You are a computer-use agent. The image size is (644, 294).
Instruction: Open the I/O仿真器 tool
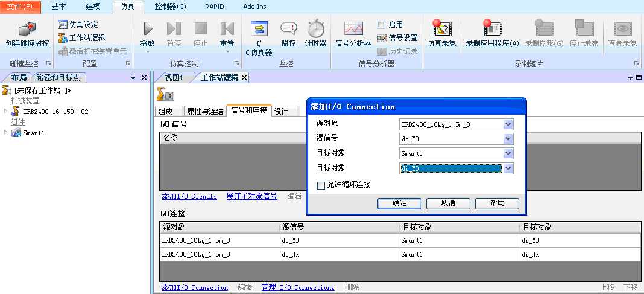pyautogui.click(x=259, y=30)
